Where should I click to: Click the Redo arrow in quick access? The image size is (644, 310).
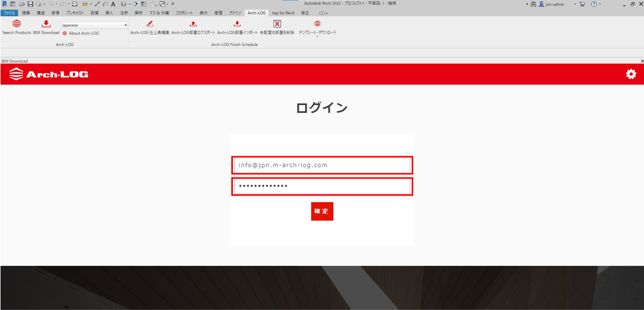[63, 4]
